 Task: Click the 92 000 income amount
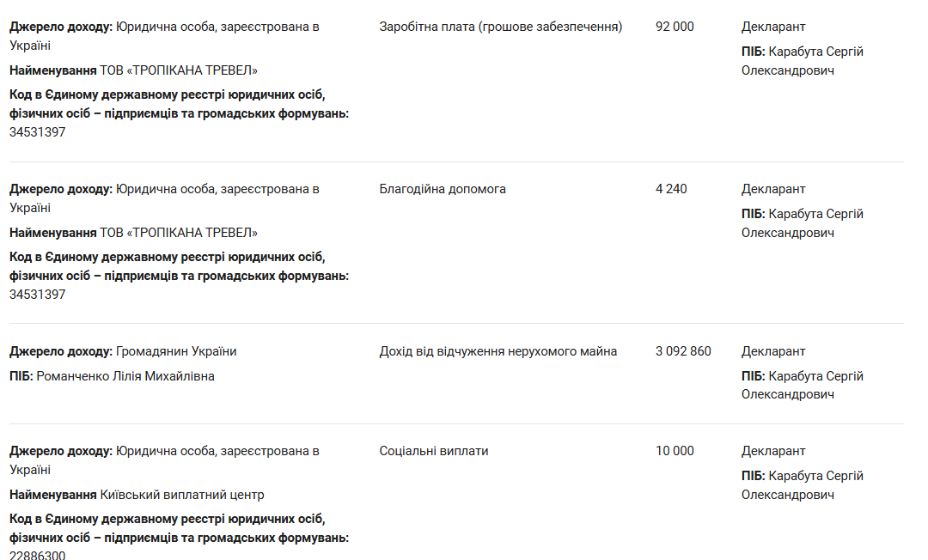[675, 27]
